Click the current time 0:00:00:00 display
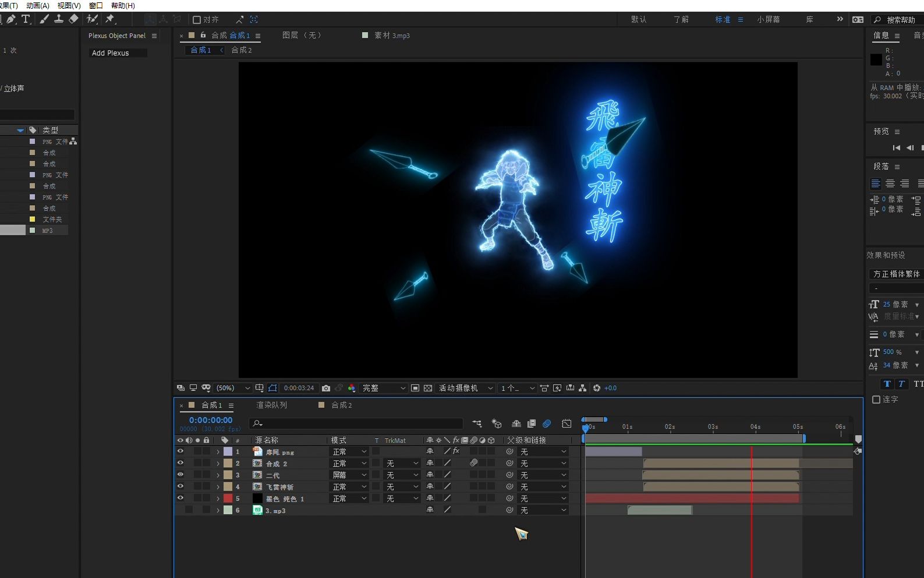The height and width of the screenshot is (578, 924). [211, 420]
